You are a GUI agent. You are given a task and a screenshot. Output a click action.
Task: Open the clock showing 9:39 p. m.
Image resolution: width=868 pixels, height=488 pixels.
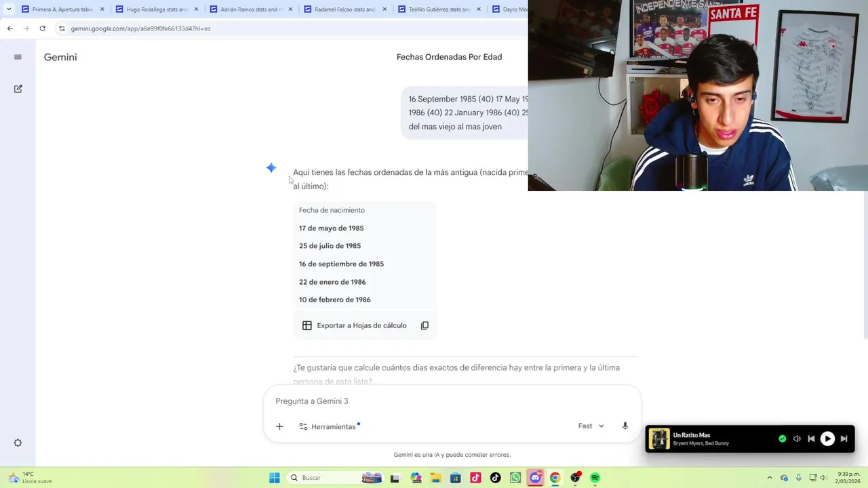point(848,478)
